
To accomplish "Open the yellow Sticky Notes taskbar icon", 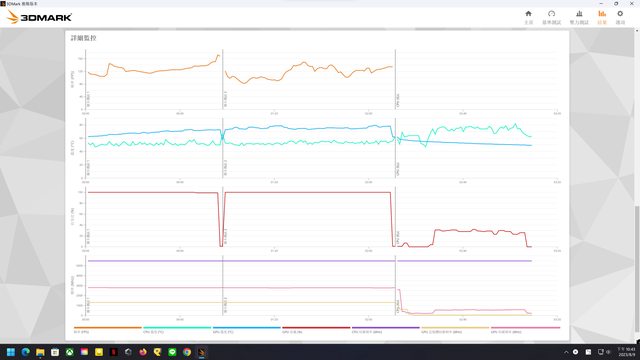I will click(x=99, y=352).
